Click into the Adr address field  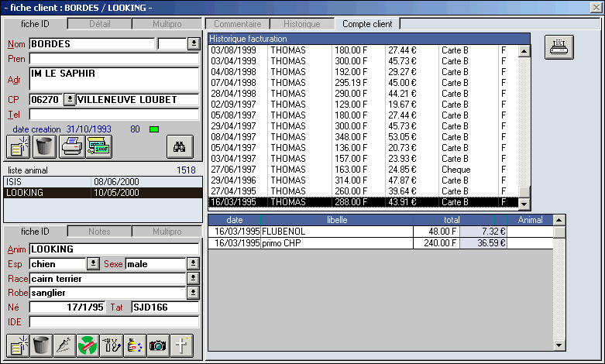(x=114, y=79)
